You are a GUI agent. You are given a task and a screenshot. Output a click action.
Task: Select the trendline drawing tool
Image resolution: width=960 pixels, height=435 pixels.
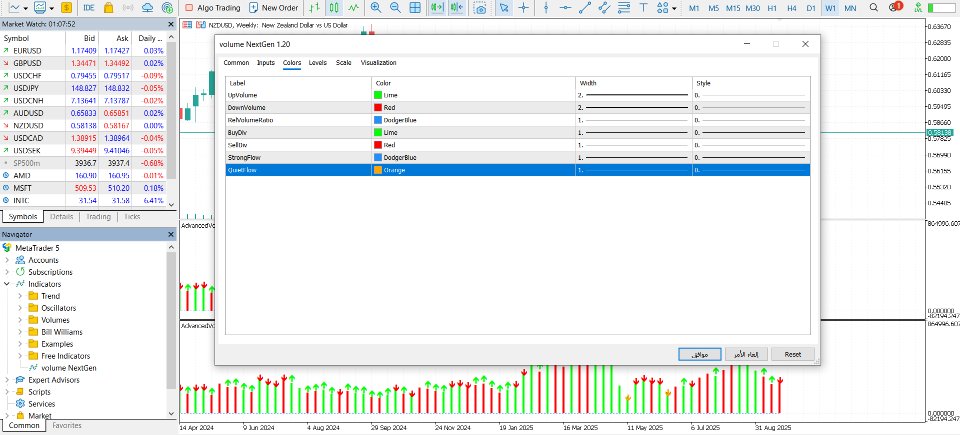[585, 8]
